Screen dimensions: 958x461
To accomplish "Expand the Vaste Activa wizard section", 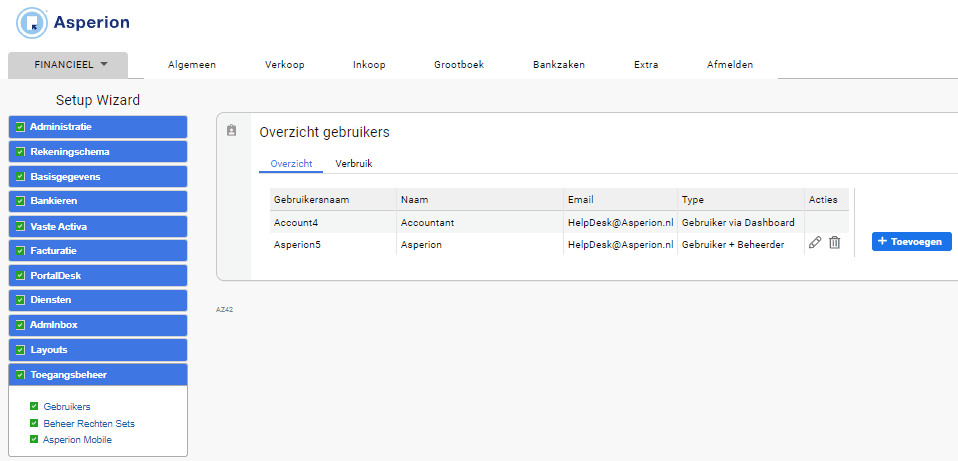I will point(98,226).
